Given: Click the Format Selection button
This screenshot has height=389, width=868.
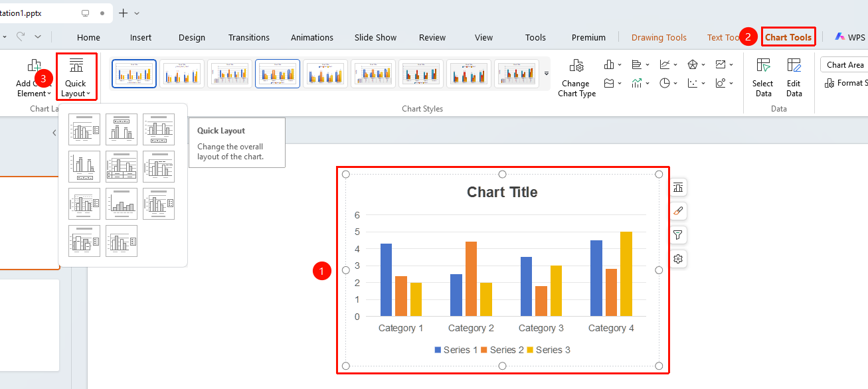Looking at the screenshot, I should [x=846, y=83].
